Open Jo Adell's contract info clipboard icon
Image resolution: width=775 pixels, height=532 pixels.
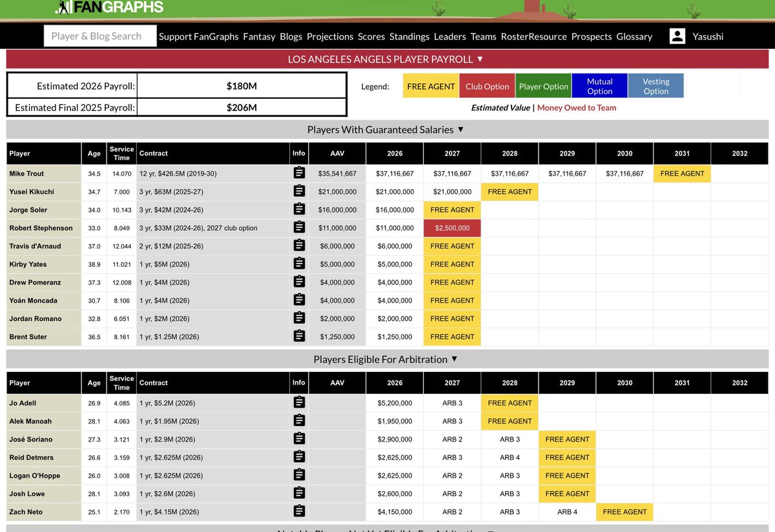298,402
